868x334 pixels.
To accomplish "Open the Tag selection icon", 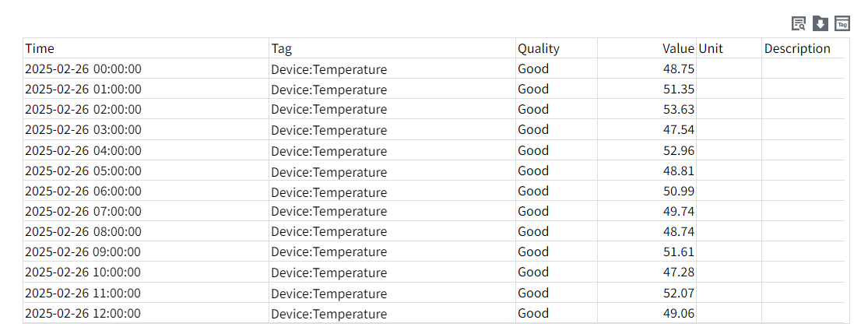I will (x=842, y=23).
